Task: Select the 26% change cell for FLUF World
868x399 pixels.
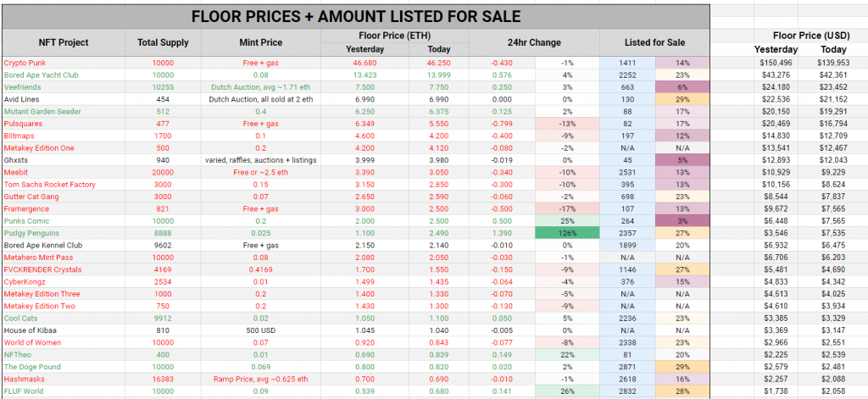Action: [567, 392]
